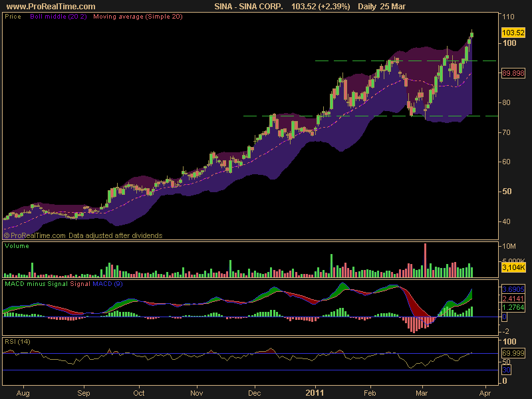The height and width of the screenshot is (399, 532).
Task: Click the 10M volume axis label
Action: click(x=509, y=246)
